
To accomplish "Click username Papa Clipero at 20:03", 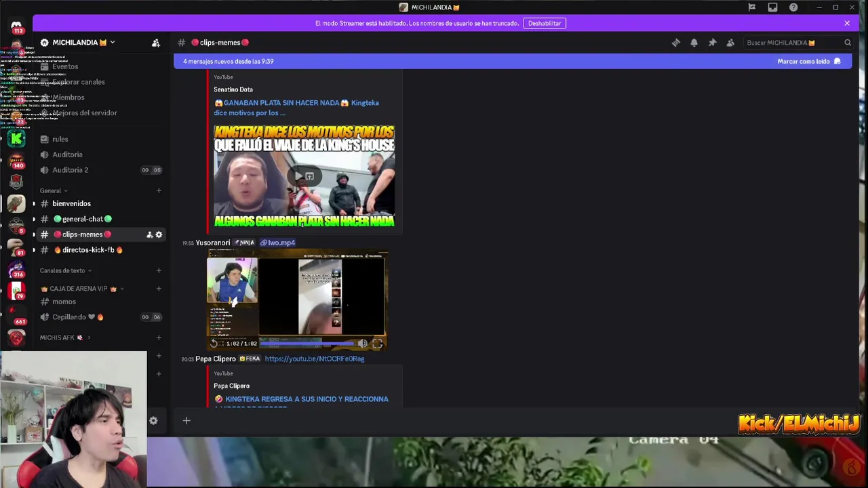I will [x=216, y=359].
